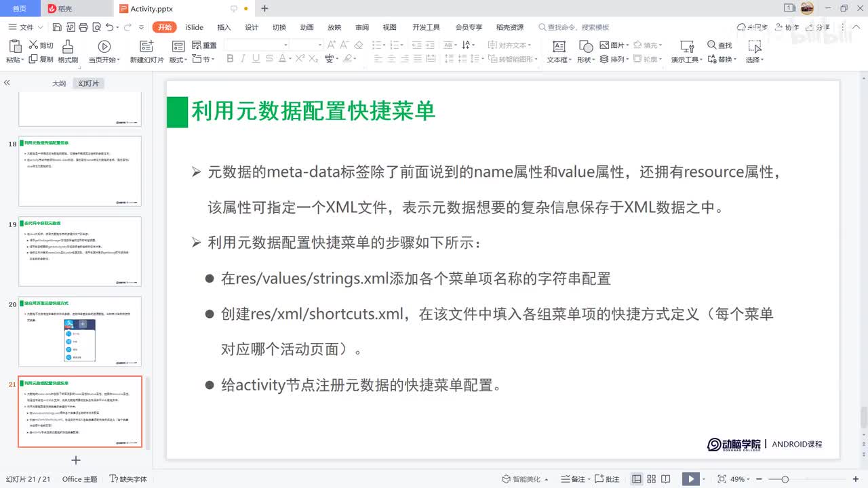Open the Animation (动画) ribbon tab
The height and width of the screenshot is (488, 868).
pos(307,27)
